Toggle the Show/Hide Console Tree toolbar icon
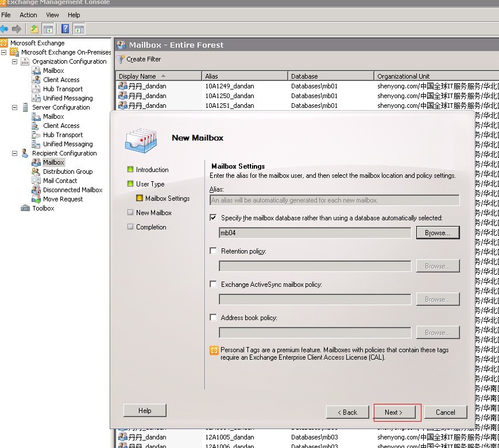This screenshot has height=448, width=499. click(x=48, y=29)
